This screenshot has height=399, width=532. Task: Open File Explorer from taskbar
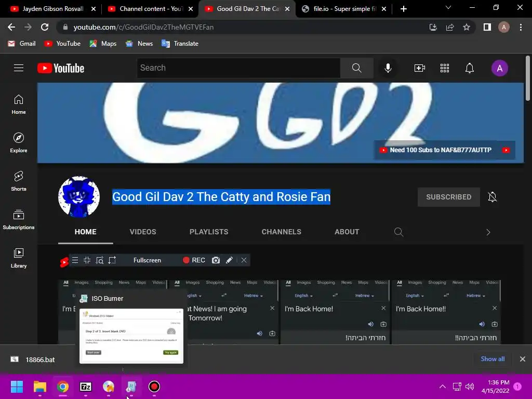39,387
